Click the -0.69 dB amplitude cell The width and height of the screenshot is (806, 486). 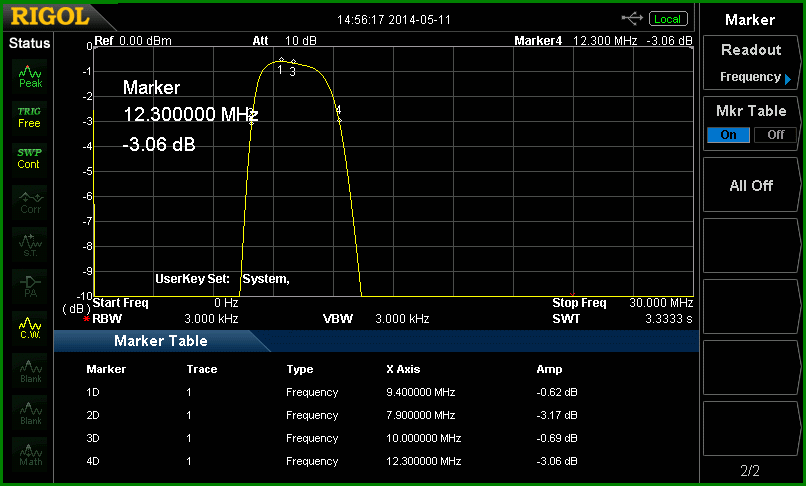click(557, 438)
